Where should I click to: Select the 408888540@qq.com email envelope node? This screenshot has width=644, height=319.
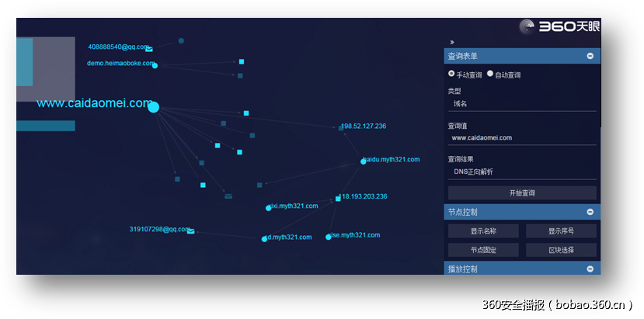[x=149, y=49]
